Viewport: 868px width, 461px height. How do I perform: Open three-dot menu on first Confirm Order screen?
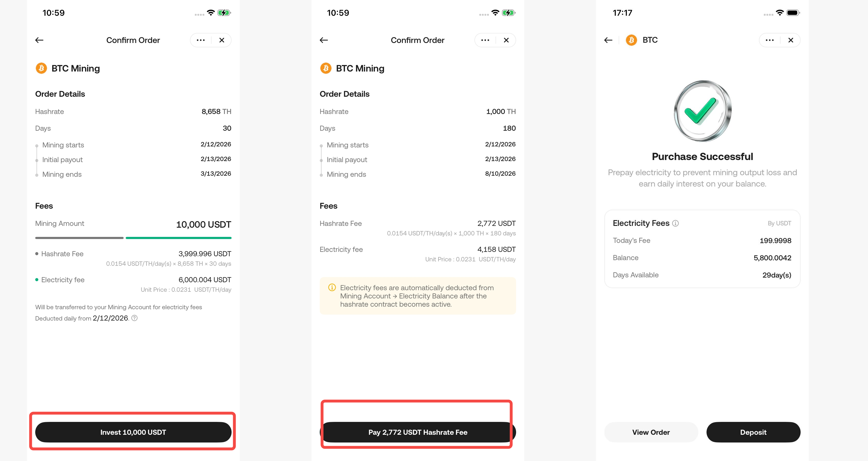[201, 40]
